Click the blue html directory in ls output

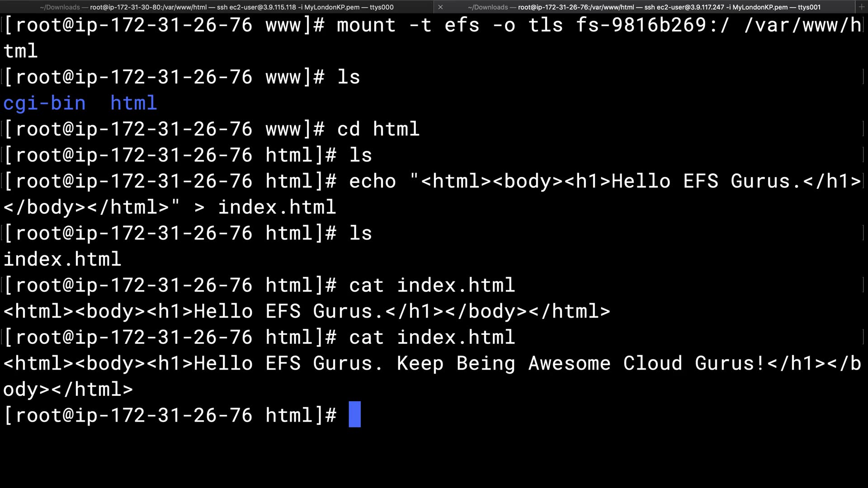133,103
